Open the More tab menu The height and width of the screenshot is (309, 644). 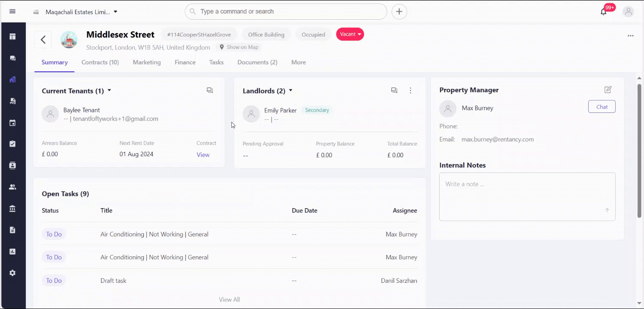tap(298, 62)
